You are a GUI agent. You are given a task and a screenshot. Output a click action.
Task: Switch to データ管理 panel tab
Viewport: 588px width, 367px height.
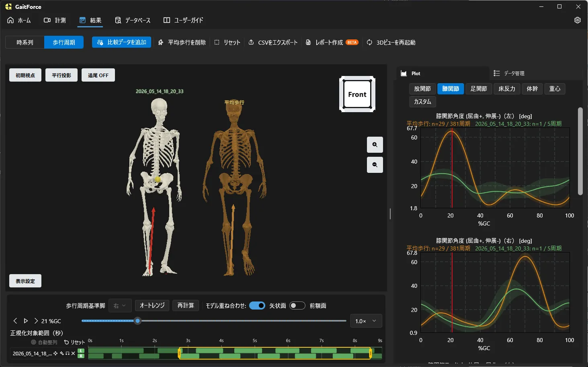509,73
